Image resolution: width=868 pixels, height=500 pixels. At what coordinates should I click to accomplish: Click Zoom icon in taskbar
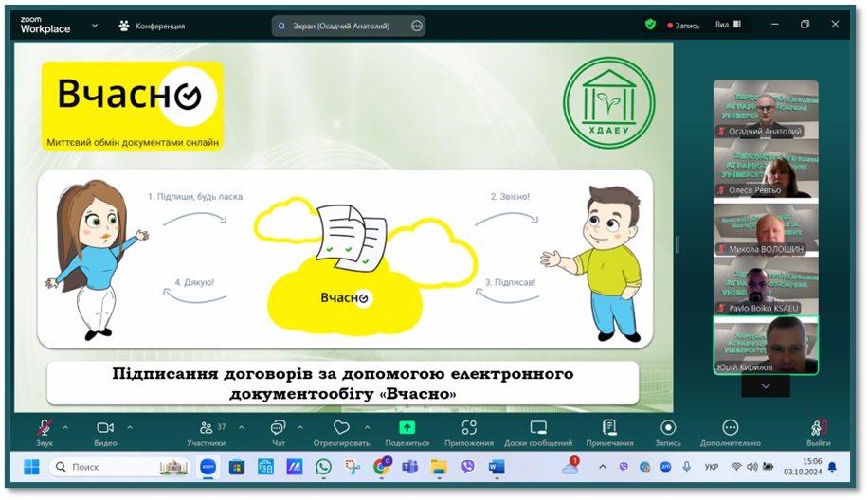[x=208, y=468]
